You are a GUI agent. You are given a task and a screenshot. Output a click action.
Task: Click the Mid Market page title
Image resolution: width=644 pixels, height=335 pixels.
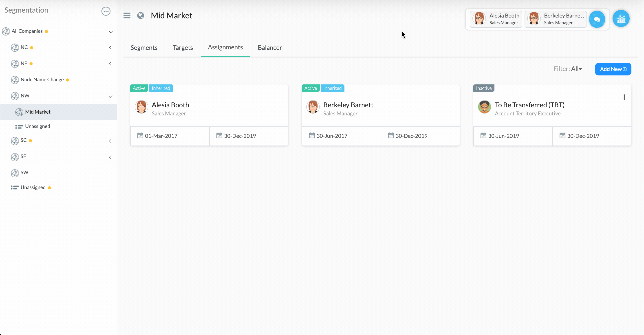172,15
